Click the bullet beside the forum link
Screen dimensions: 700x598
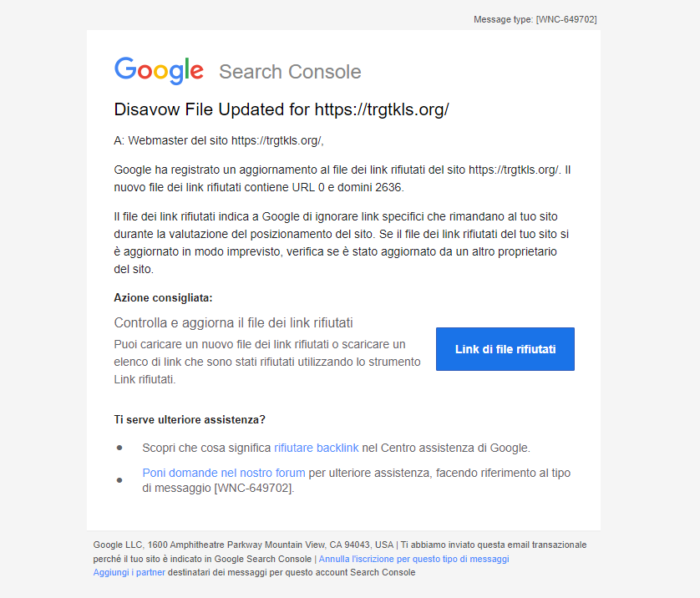[120, 480]
